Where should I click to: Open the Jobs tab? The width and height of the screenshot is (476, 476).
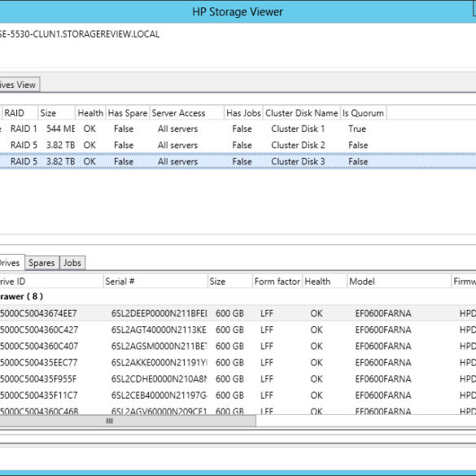[72, 263]
